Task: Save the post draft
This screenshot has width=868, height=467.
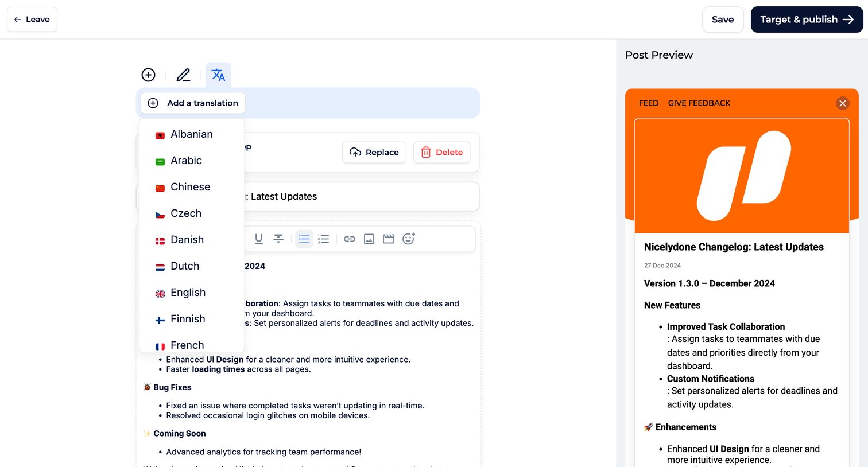Action: tap(723, 20)
